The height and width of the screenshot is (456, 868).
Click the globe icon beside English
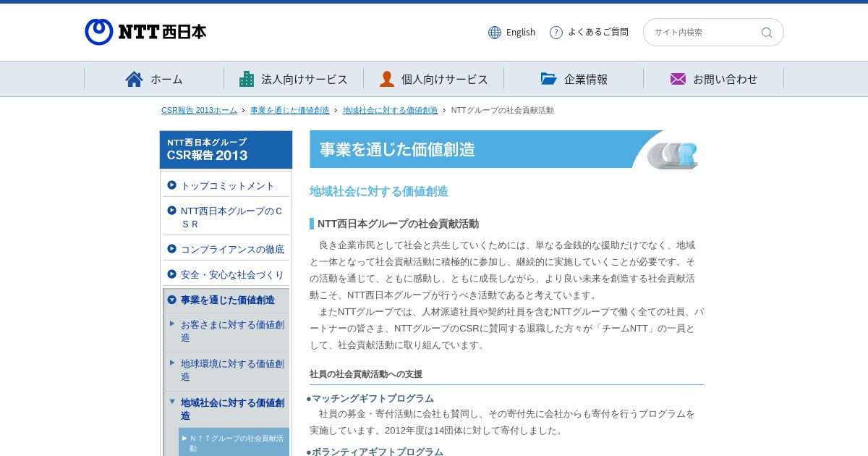click(495, 33)
